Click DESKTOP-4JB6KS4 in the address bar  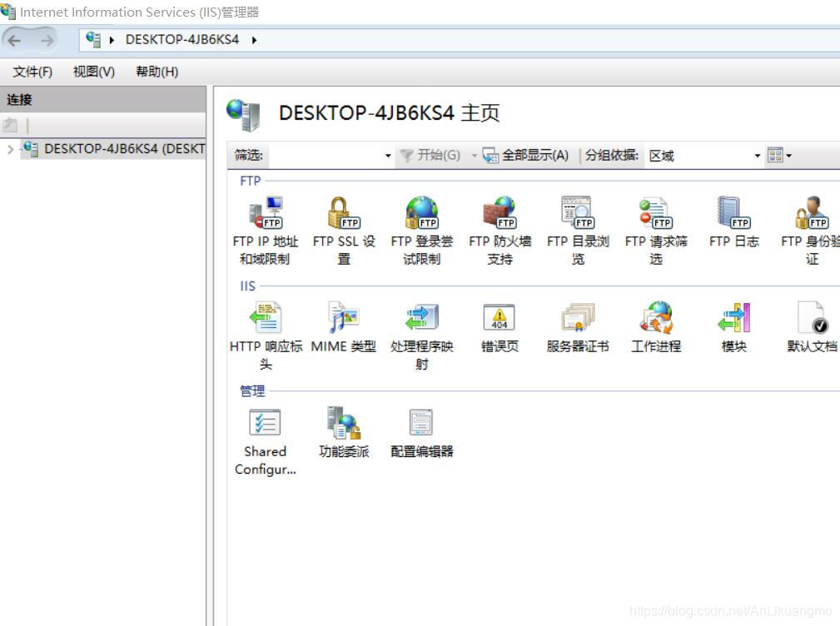(182, 40)
